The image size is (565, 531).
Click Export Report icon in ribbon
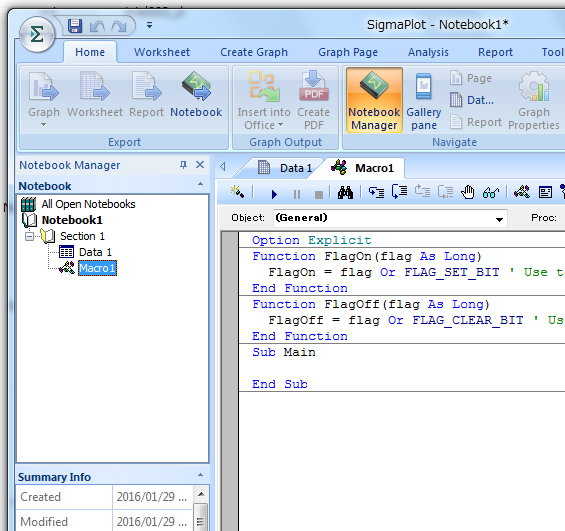coord(146,95)
